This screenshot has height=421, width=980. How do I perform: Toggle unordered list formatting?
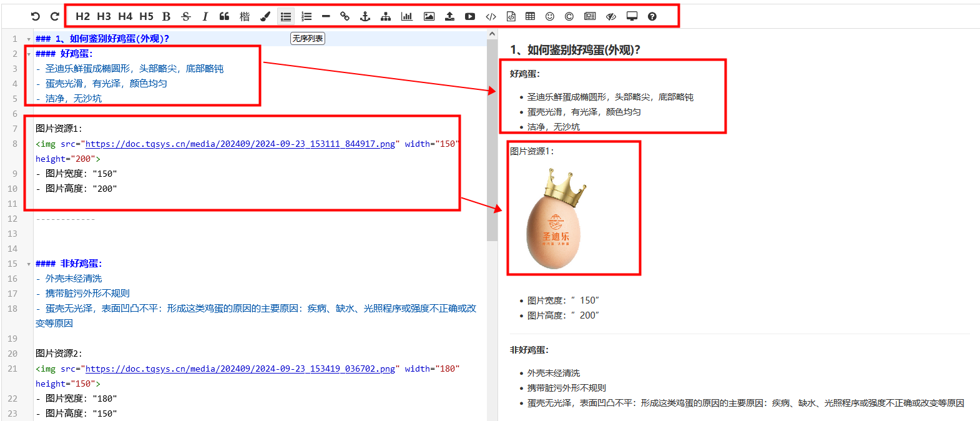coord(286,16)
